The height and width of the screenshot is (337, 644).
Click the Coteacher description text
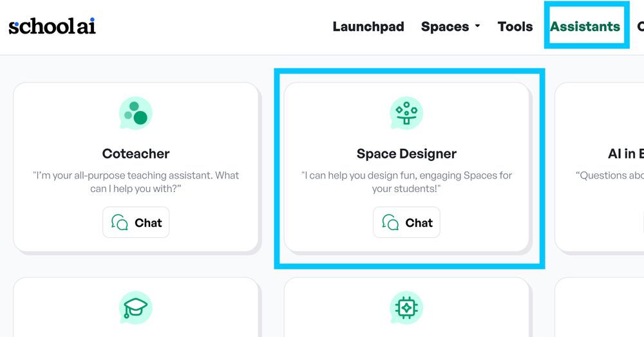coord(135,182)
